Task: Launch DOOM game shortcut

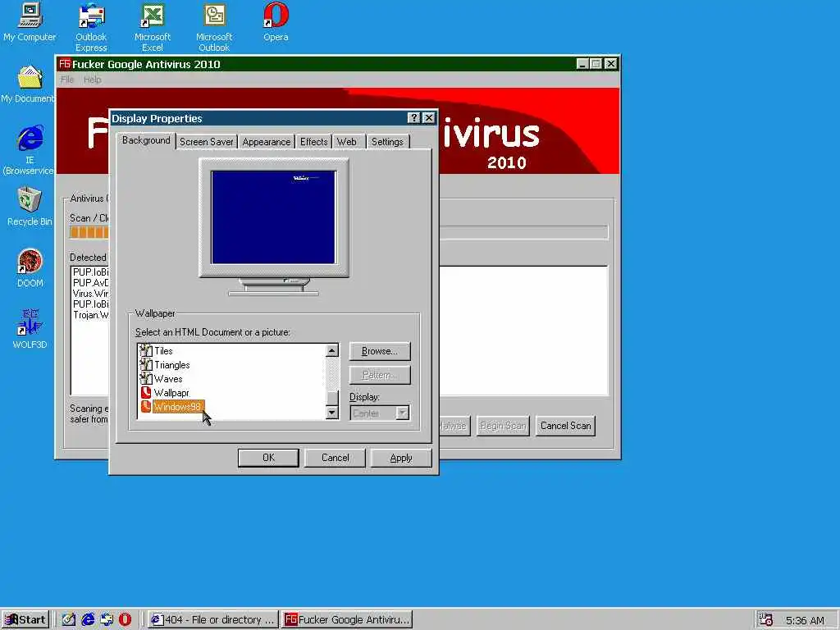Action: click(x=30, y=268)
